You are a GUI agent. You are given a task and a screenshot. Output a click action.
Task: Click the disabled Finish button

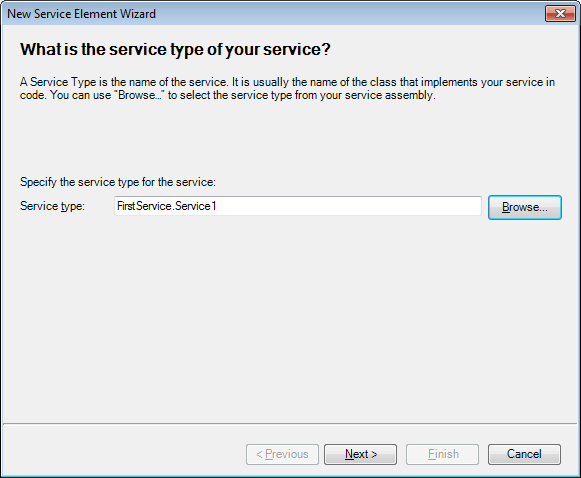pyautogui.click(x=442, y=454)
